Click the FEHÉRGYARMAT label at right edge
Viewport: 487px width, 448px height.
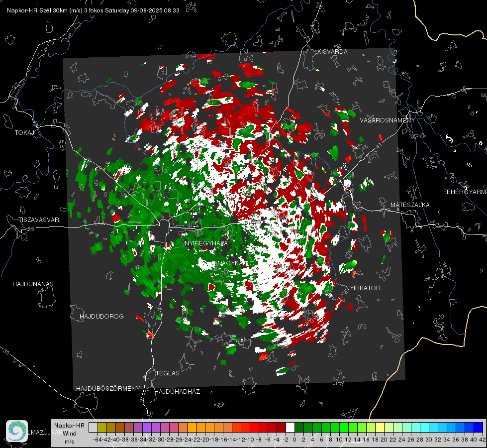[465, 192]
